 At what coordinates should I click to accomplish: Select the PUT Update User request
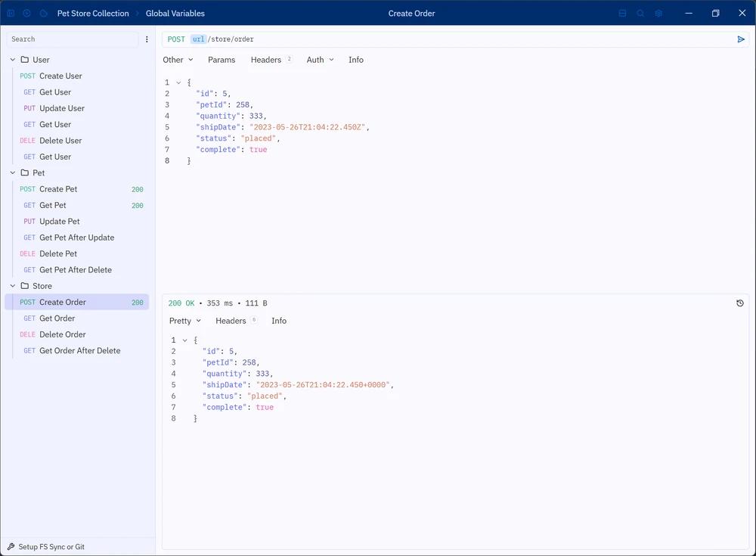pyautogui.click(x=77, y=108)
